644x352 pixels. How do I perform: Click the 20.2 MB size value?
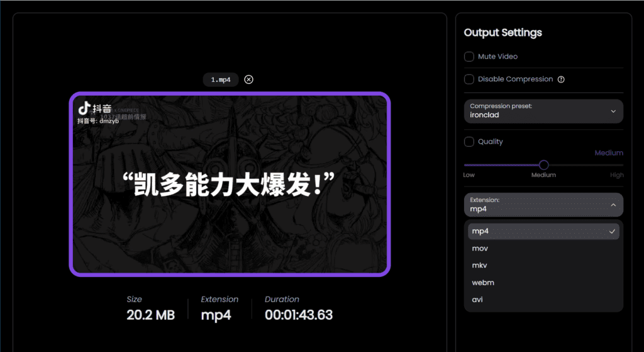pos(151,315)
